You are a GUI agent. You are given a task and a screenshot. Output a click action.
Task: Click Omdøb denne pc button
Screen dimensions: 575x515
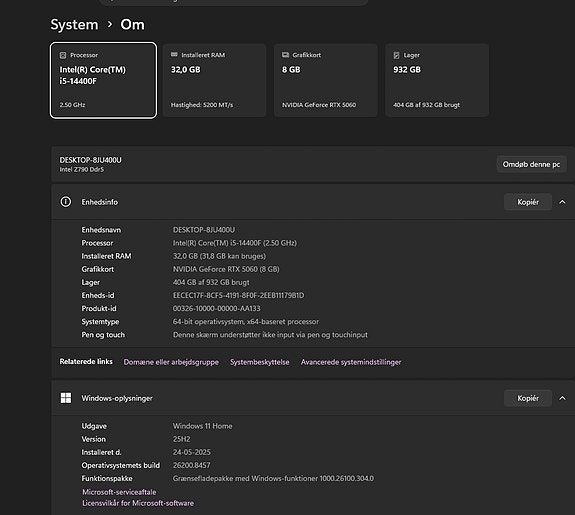click(531, 164)
